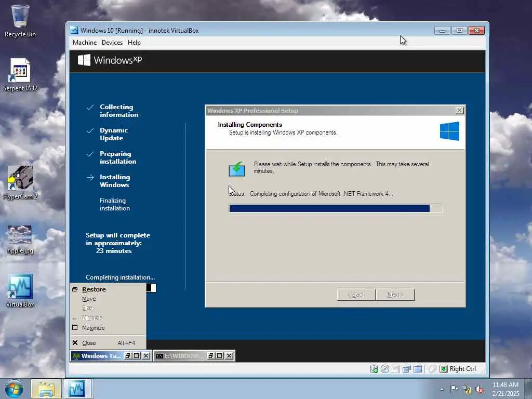The width and height of the screenshot is (532, 399).
Task: Click the VirtualBox mouse integration status icon
Action: [x=432, y=369]
